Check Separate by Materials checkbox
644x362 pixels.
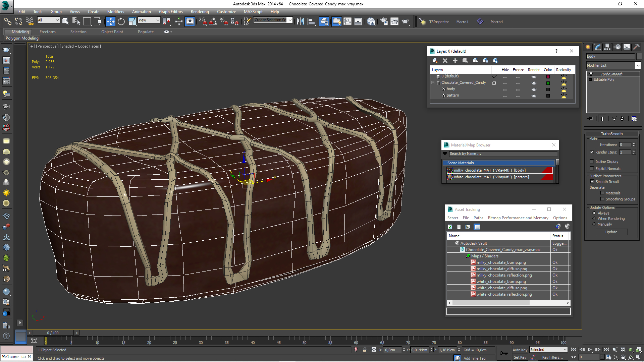pyautogui.click(x=602, y=193)
